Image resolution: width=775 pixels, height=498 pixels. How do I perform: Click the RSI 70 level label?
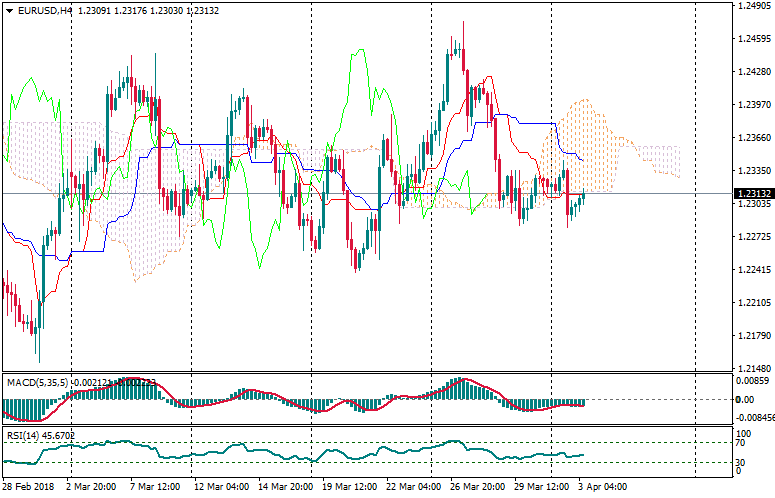tap(741, 442)
